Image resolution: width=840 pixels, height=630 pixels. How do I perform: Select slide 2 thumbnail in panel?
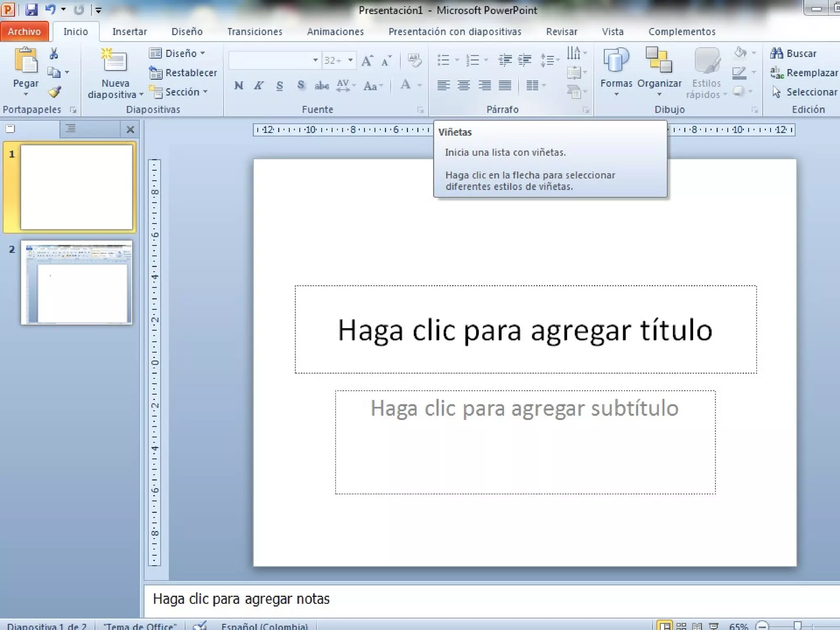pos(77,283)
